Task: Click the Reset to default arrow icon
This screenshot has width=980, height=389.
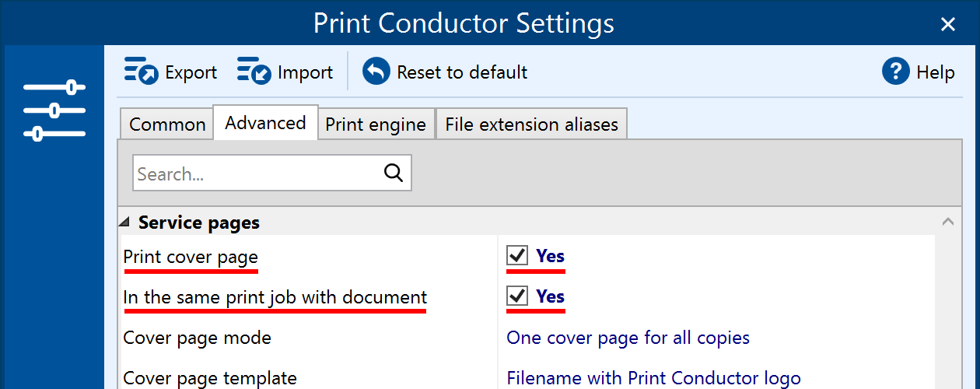Action: tap(376, 72)
